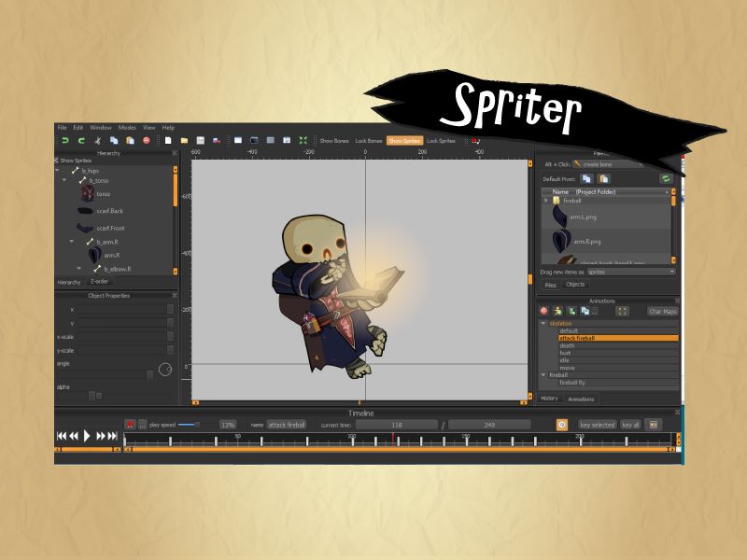747x560 pixels.
Task: Jump to the last frame in Timeline
Action: click(x=112, y=436)
